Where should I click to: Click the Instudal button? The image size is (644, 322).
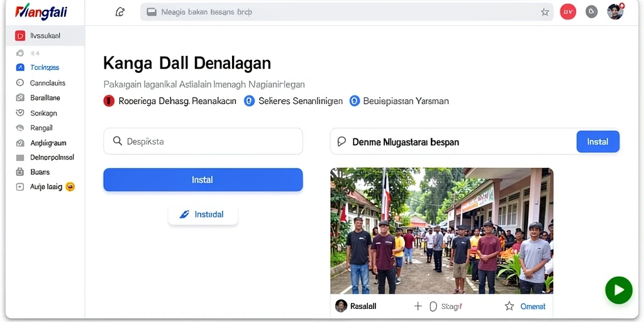tap(203, 214)
